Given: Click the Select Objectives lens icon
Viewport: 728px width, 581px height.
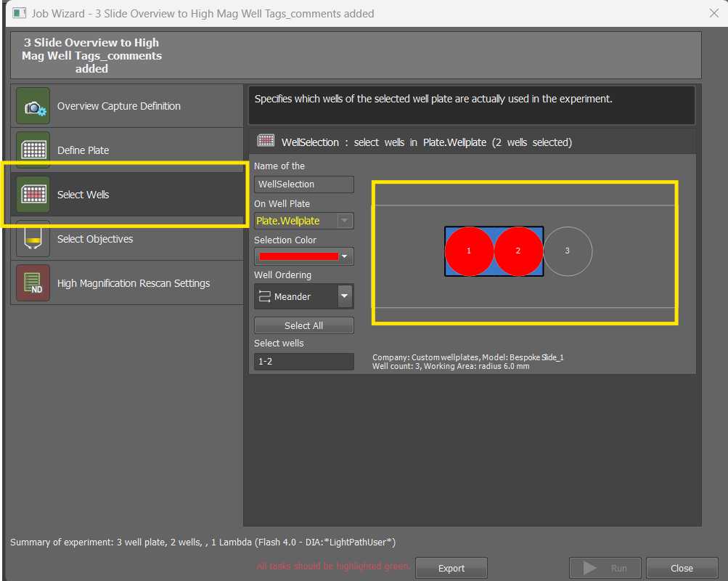Looking at the screenshot, I should pyautogui.click(x=33, y=239).
